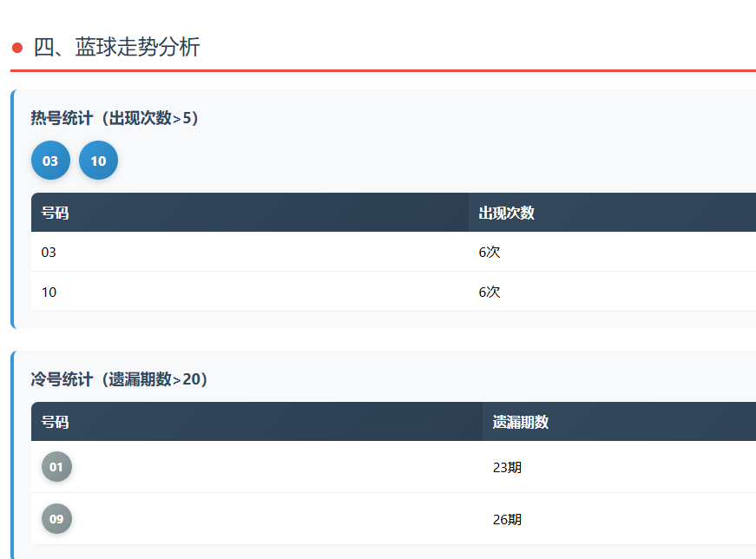Click the 23期 missed-draws value
The image size is (756, 559).
point(507,467)
